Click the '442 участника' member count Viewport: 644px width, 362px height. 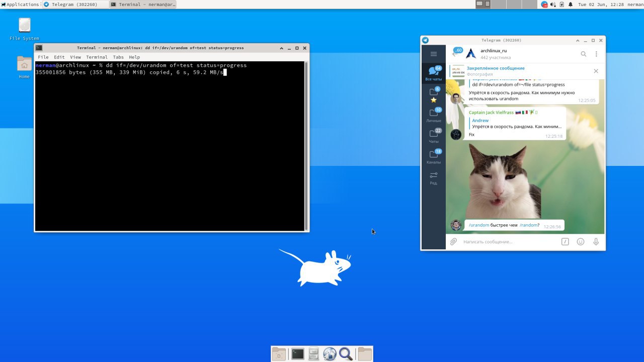[496, 57]
